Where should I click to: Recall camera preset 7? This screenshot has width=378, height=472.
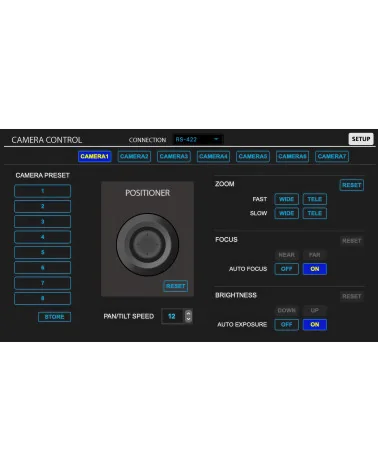[43, 283]
